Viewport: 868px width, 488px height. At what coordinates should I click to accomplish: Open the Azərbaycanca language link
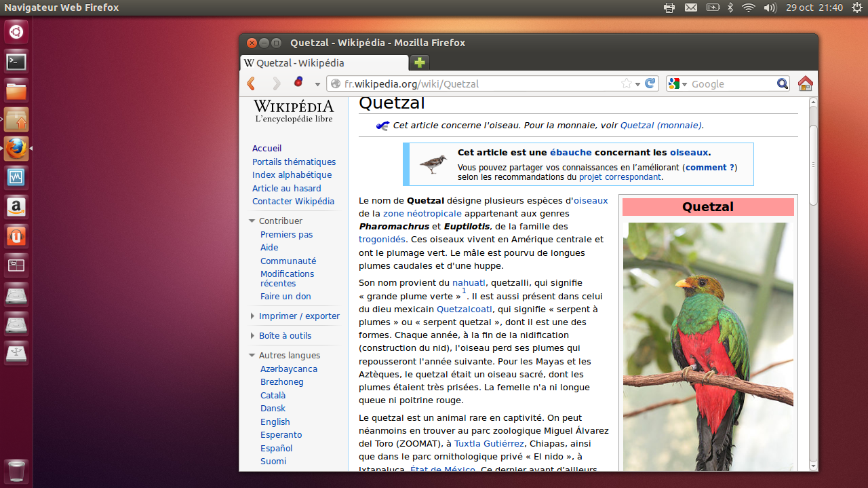(288, 369)
